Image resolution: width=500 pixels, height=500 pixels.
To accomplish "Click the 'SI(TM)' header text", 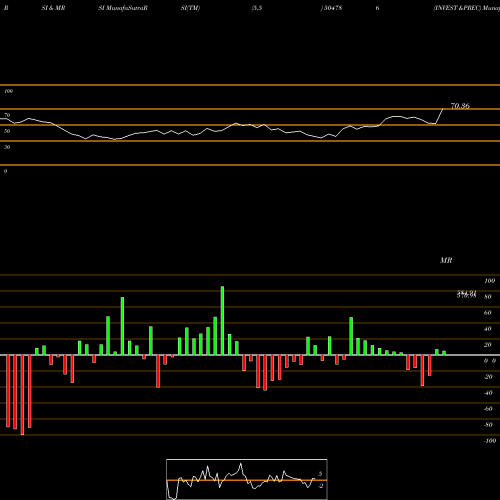I will tap(190, 8).
